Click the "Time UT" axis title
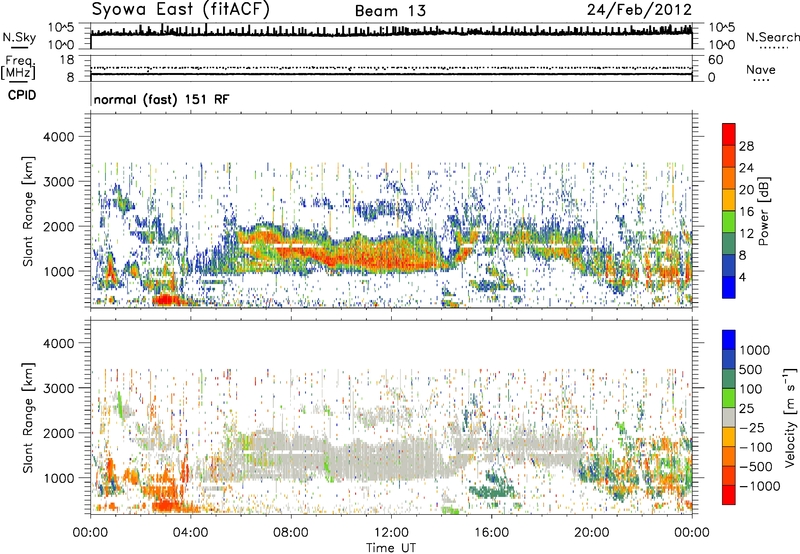Image resolution: width=800 pixels, height=554 pixels. 391,548
